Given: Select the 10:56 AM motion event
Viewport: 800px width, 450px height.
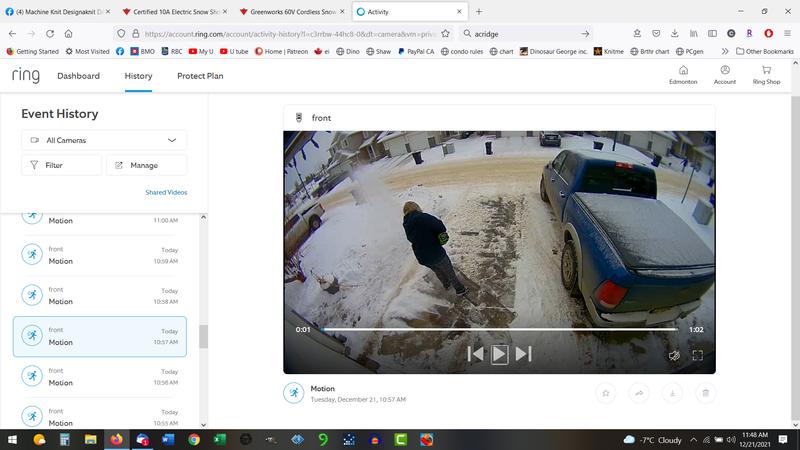Looking at the screenshot, I should click(99, 377).
